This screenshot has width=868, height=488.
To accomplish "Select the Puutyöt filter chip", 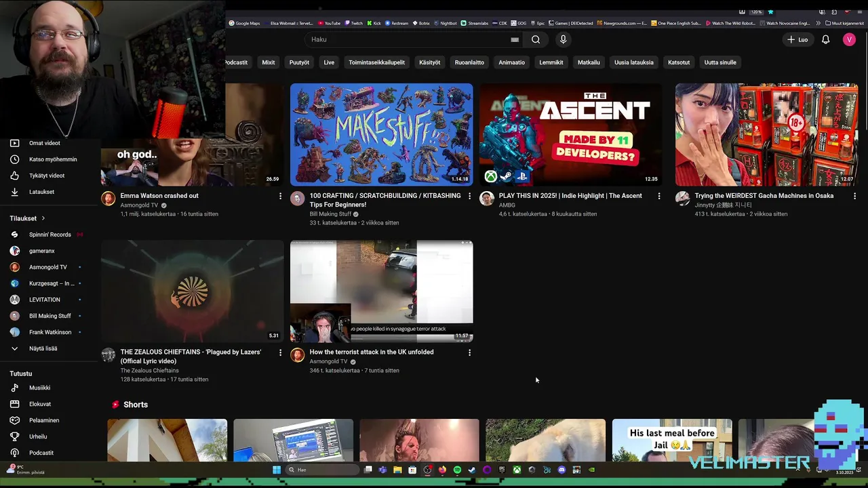I will [299, 62].
